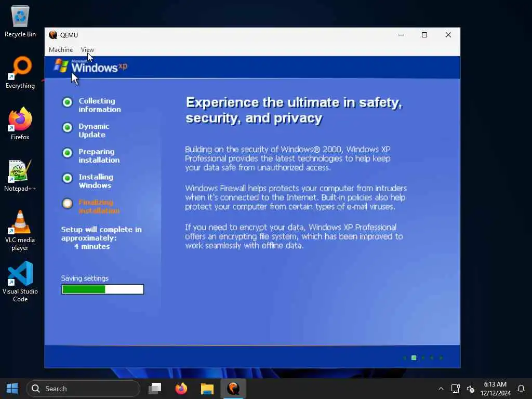
Task: Select the Everything desktop shortcut
Action: [20, 73]
